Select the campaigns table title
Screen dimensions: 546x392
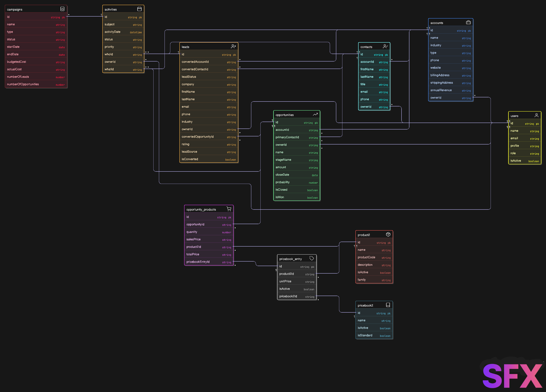click(15, 9)
